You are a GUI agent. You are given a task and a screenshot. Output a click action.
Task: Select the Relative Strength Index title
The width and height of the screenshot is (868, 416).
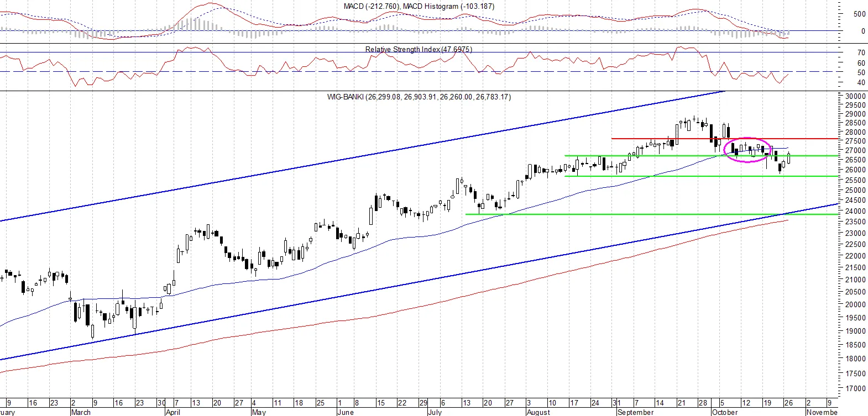(419, 49)
